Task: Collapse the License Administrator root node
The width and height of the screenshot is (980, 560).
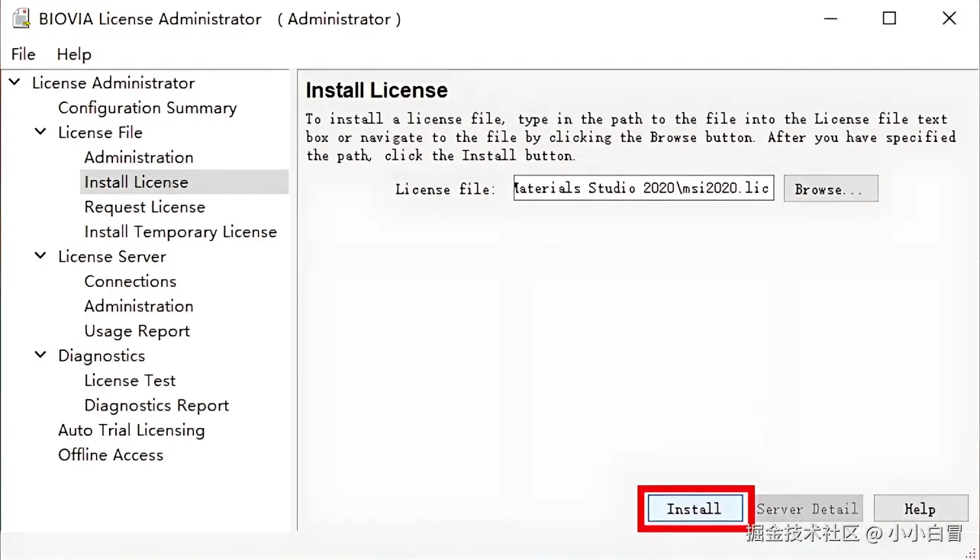Action: [x=15, y=82]
